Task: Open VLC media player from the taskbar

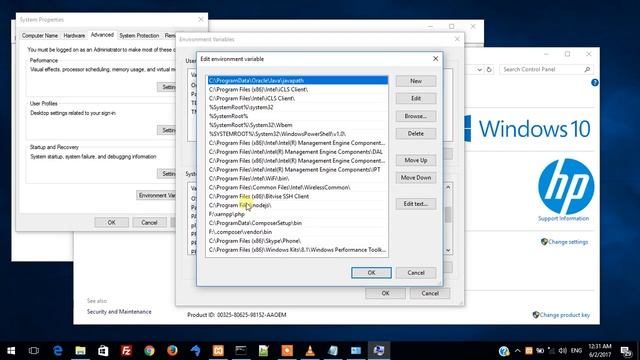Action: coord(310,351)
